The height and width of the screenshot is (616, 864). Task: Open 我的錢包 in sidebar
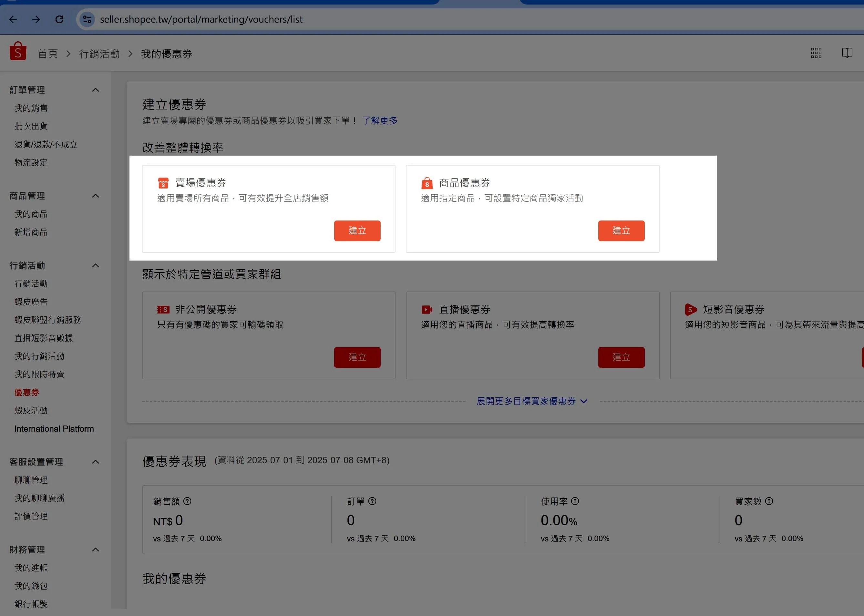coord(31,586)
